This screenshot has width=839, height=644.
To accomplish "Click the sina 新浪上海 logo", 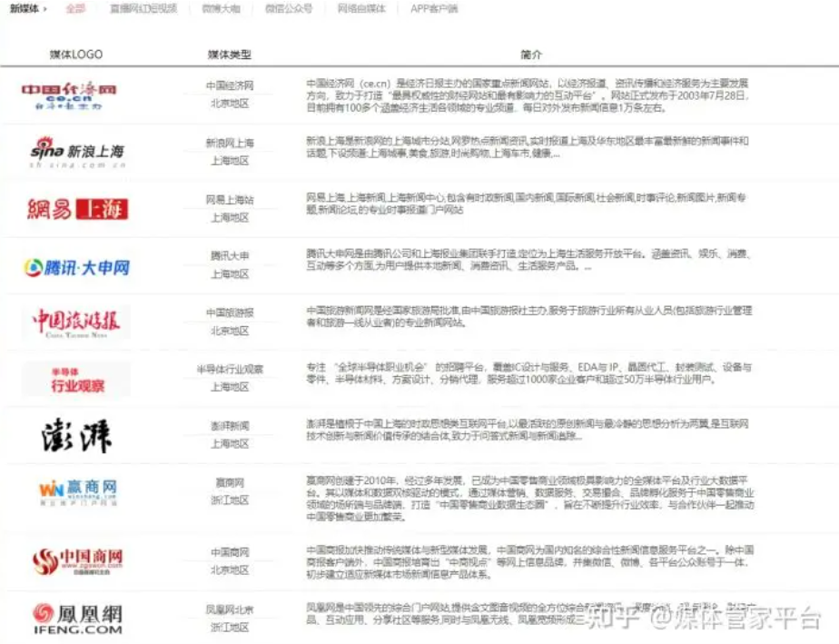I will pos(77,153).
